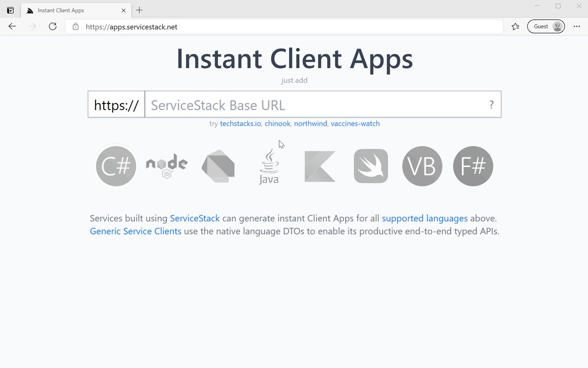The height and width of the screenshot is (368, 588).
Task: Select the Java language icon
Action: click(269, 166)
